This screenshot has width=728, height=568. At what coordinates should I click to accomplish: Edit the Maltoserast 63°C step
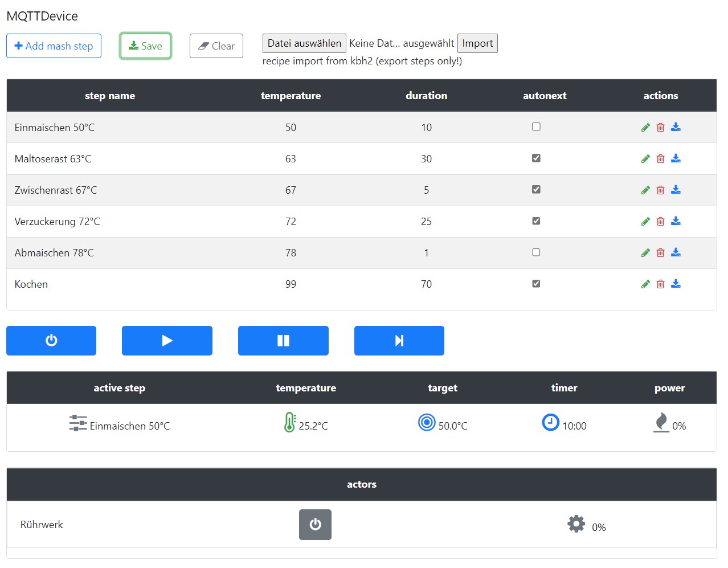(x=645, y=159)
